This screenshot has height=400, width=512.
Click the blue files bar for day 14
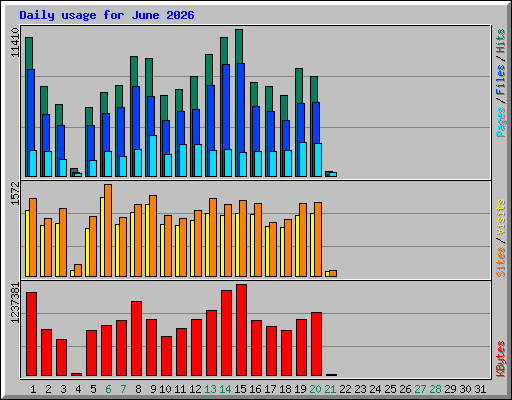coord(226,107)
